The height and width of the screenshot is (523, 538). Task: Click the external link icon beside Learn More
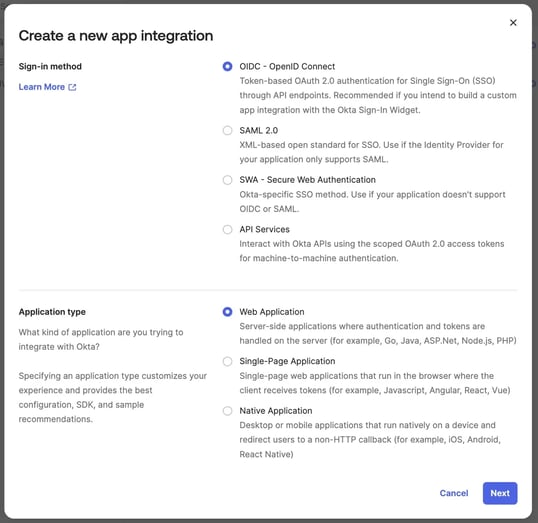[72, 87]
